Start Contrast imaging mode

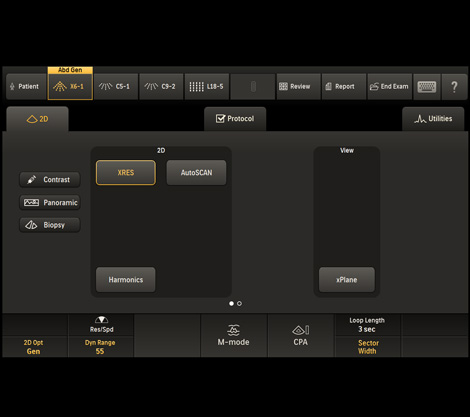pyautogui.click(x=50, y=180)
